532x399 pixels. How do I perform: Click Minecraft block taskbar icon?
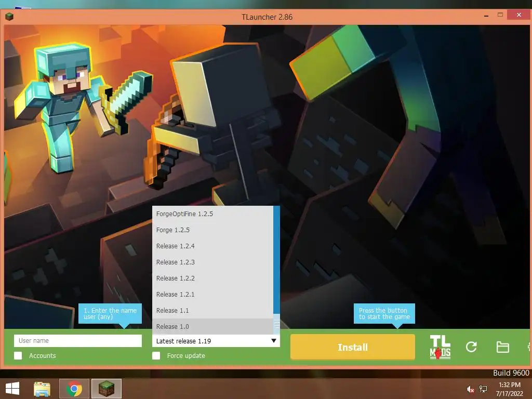click(106, 389)
